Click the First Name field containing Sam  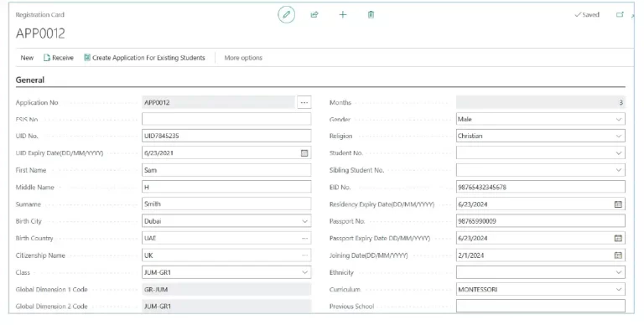(226, 170)
